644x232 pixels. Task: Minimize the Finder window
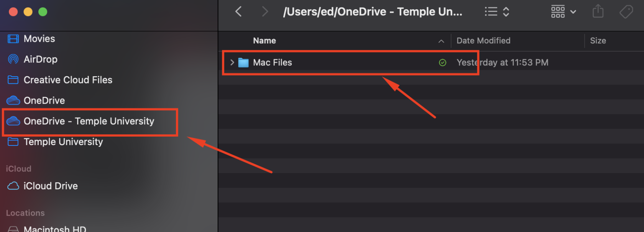pyautogui.click(x=28, y=12)
